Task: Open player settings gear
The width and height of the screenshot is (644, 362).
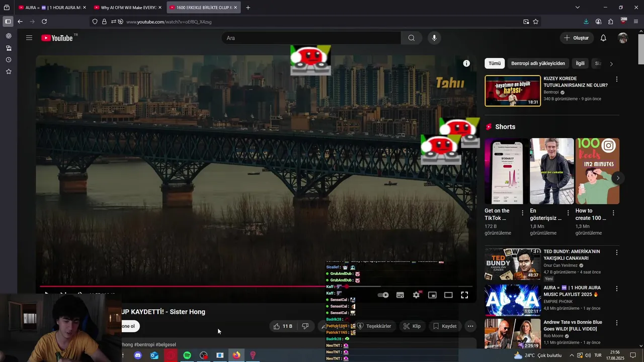Action: click(416, 295)
